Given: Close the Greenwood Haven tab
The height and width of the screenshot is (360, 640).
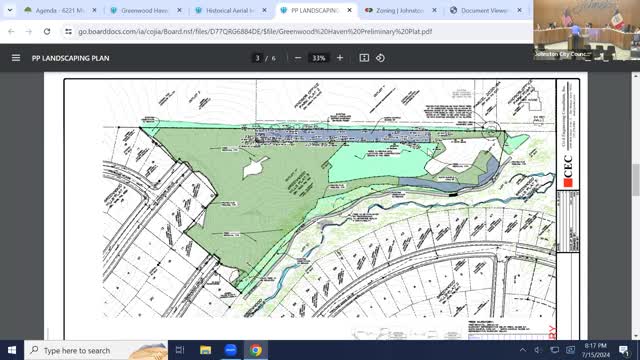Looking at the screenshot, I should pyautogui.click(x=179, y=10).
